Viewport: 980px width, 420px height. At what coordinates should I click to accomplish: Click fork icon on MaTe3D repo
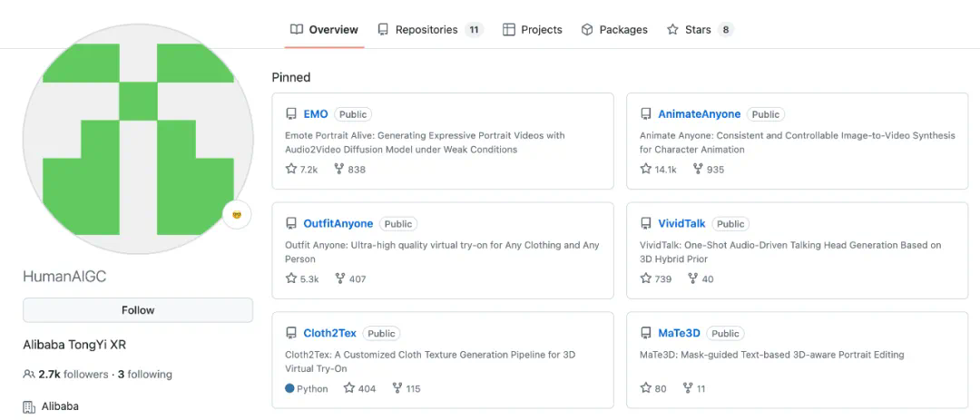(688, 388)
